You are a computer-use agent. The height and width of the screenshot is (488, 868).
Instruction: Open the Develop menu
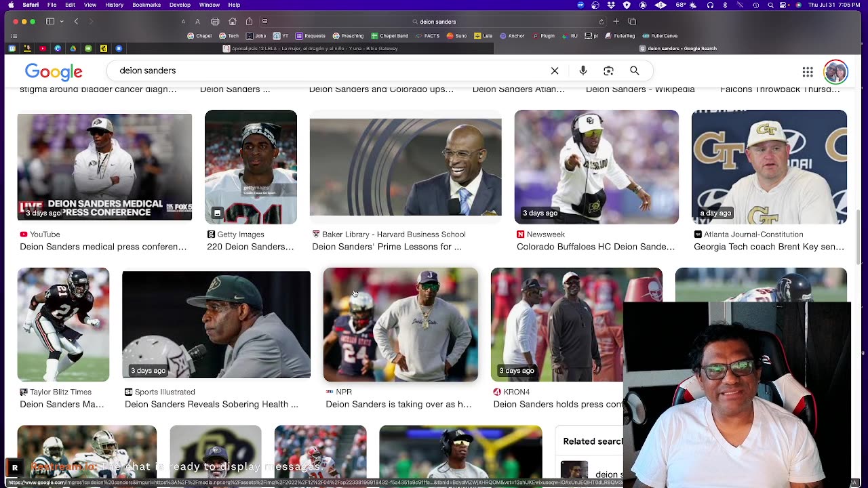coord(180,5)
